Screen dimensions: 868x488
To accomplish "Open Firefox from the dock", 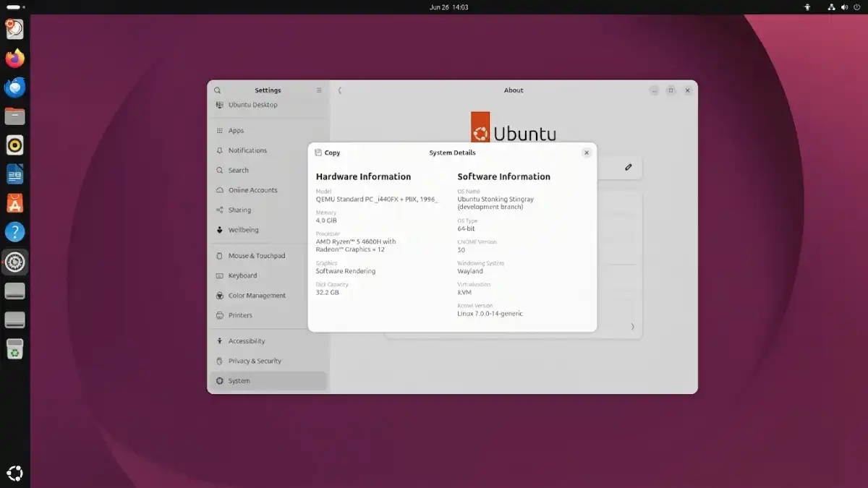I will tap(14, 58).
